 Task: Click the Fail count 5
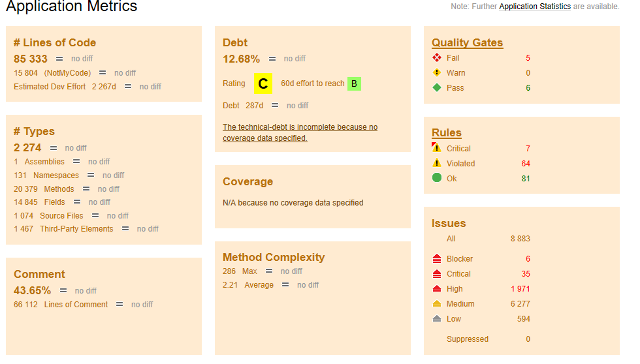point(528,58)
